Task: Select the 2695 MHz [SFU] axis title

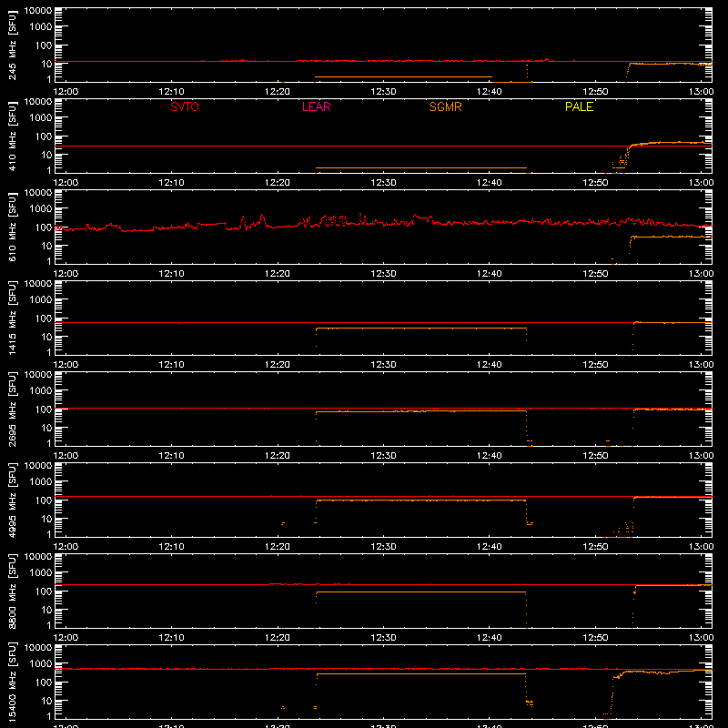Action: (13, 409)
